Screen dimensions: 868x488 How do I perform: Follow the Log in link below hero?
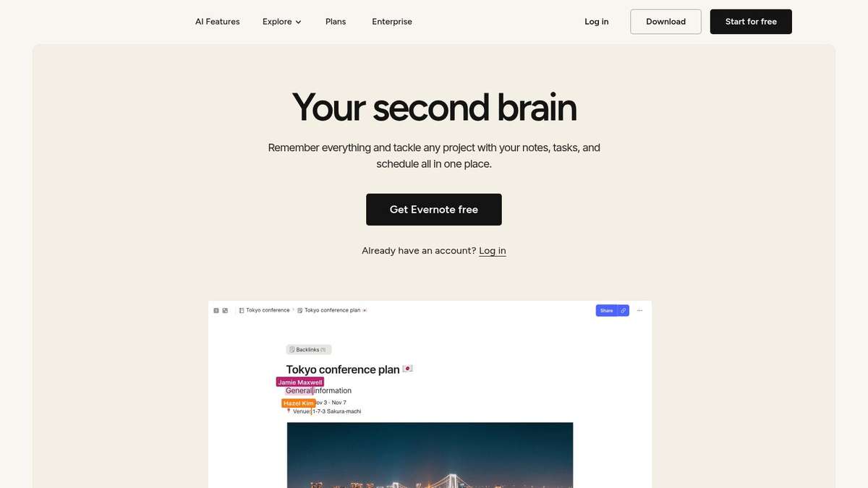tap(493, 251)
